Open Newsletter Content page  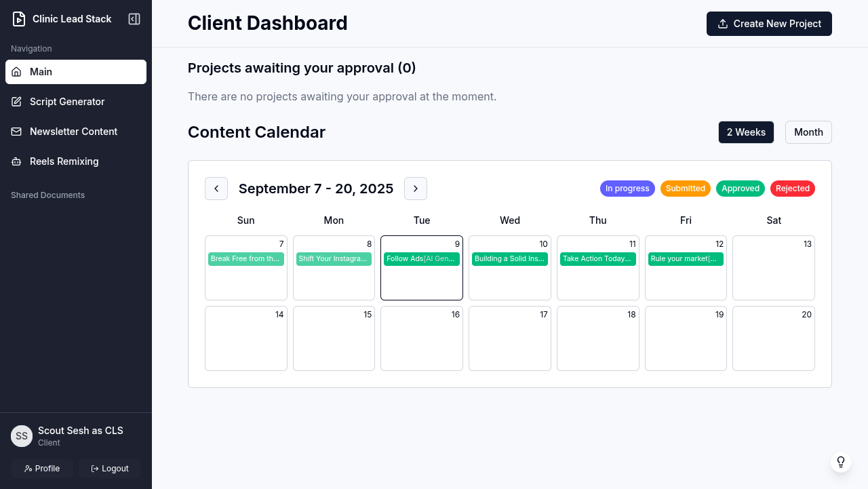coord(73,132)
